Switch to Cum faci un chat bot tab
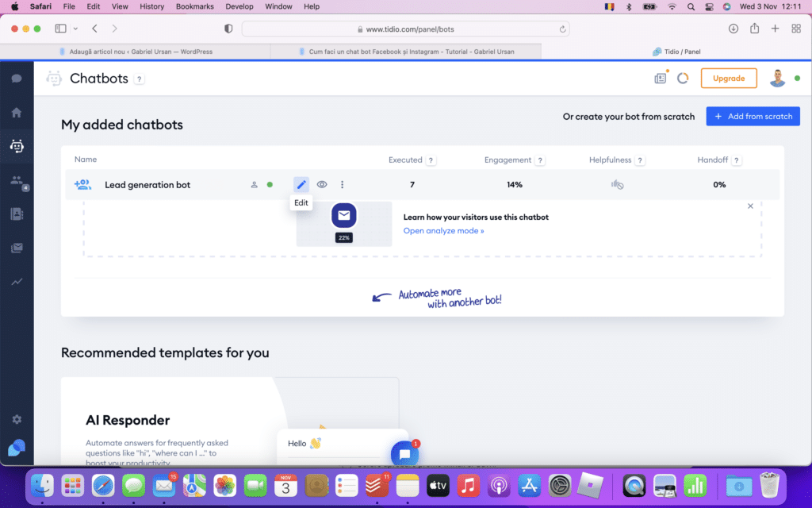This screenshot has height=508, width=812. (x=406, y=52)
